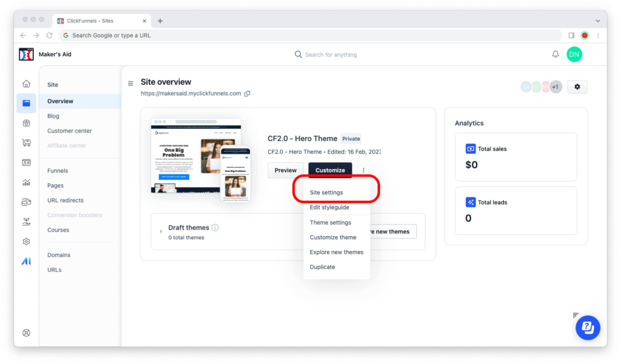Toggle sidebar with hamburger icon
Image resolution: width=621 pixels, height=364 pixels.
tap(130, 83)
